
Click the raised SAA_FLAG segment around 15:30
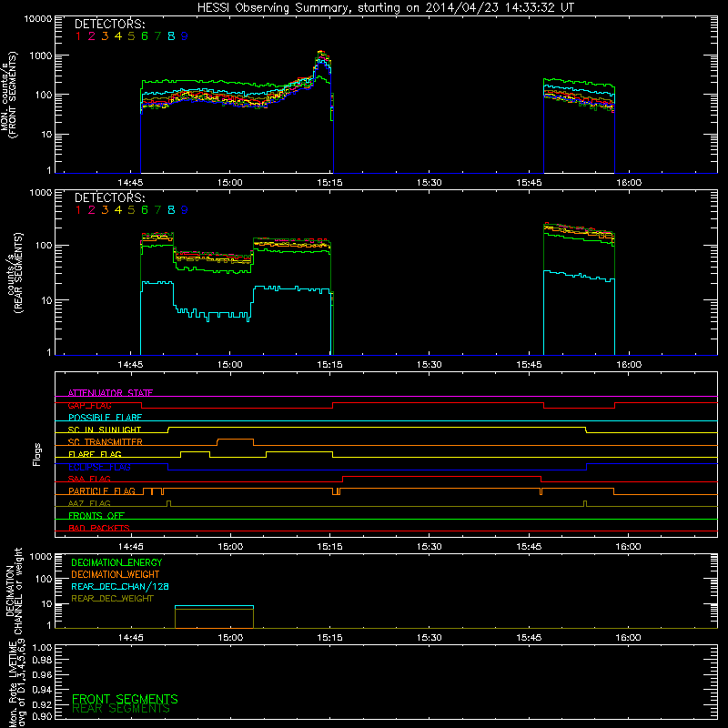pyautogui.click(x=442, y=477)
